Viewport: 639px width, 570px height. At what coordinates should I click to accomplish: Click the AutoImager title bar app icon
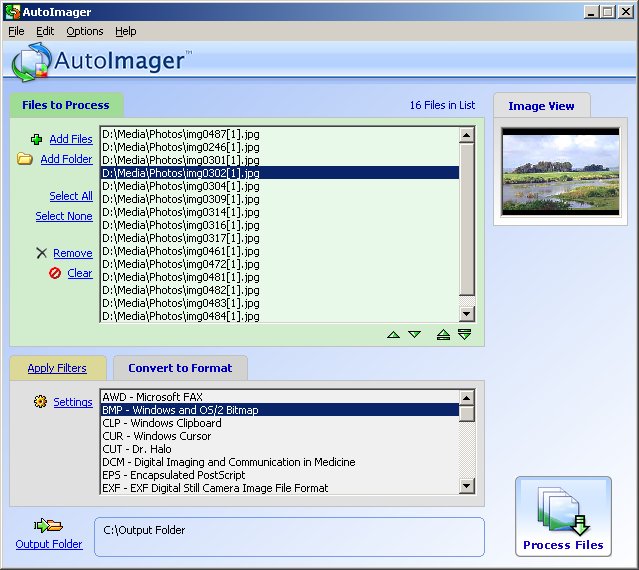(x=13, y=12)
